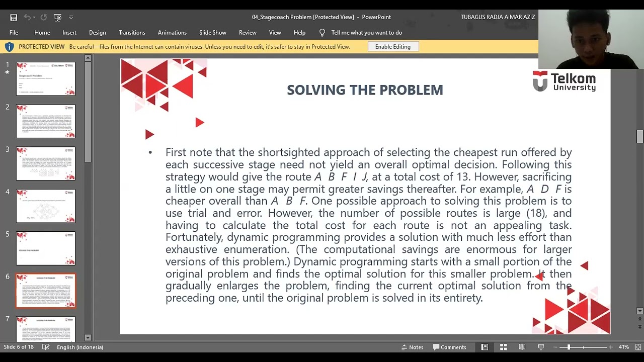Viewport: 644px width, 362px height.
Task: Click the Protected View shield icon
Action: pyautogui.click(x=9, y=47)
